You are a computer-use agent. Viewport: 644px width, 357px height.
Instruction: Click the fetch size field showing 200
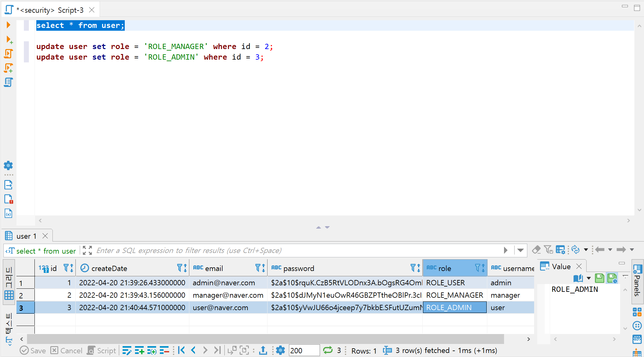(x=304, y=350)
